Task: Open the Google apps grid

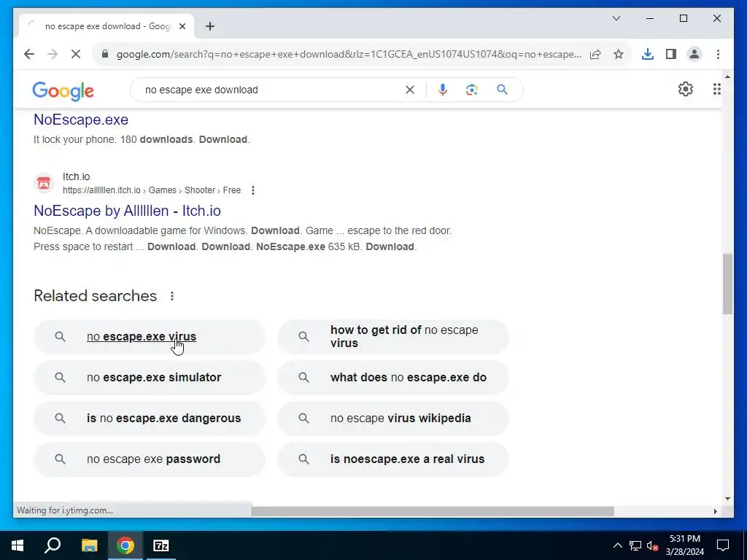Action: [x=716, y=89]
